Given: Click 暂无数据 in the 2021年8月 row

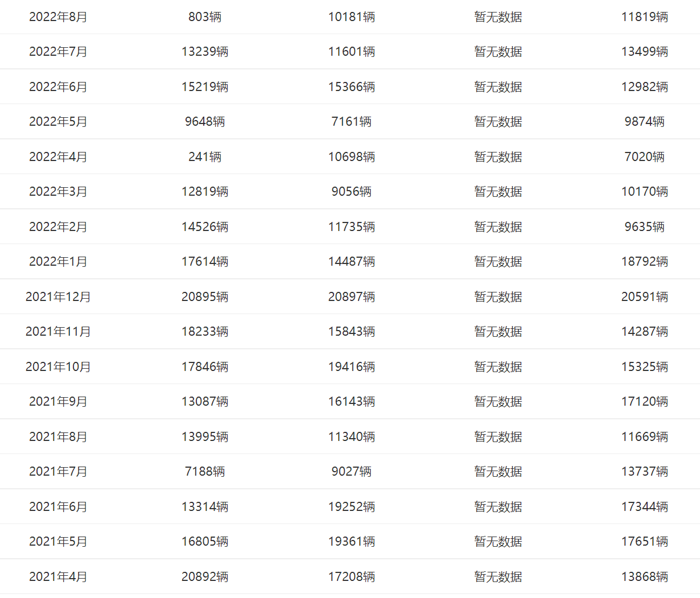Looking at the screenshot, I should pyautogui.click(x=498, y=437).
